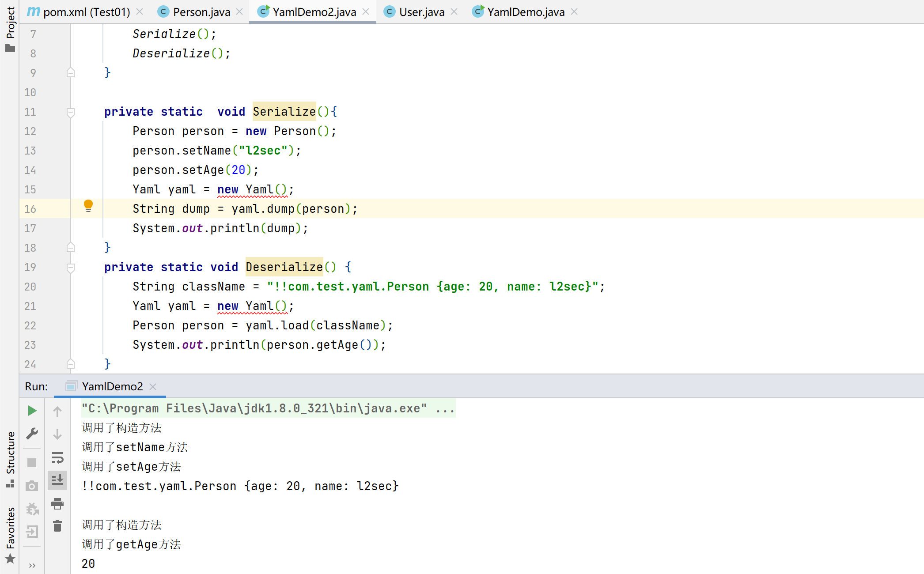Click the java.exe command line in console
The width and height of the screenshot is (924, 574).
point(268,408)
